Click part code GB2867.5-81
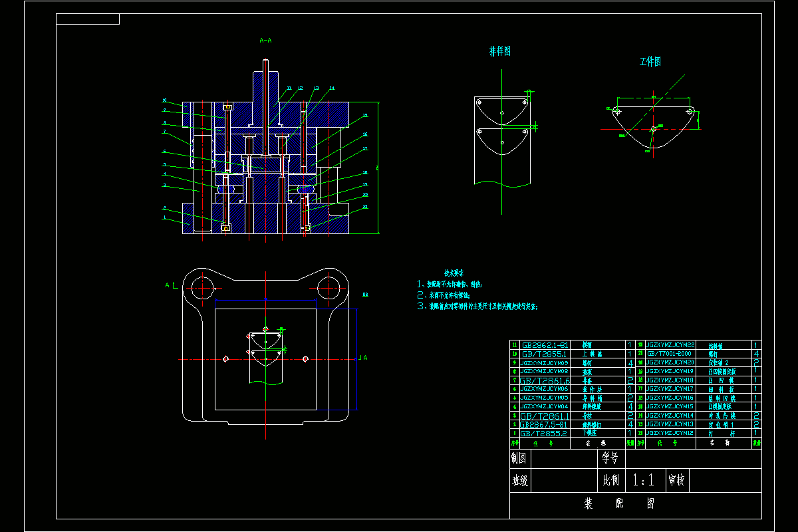Image resolution: width=798 pixels, height=532 pixels. pos(543,424)
